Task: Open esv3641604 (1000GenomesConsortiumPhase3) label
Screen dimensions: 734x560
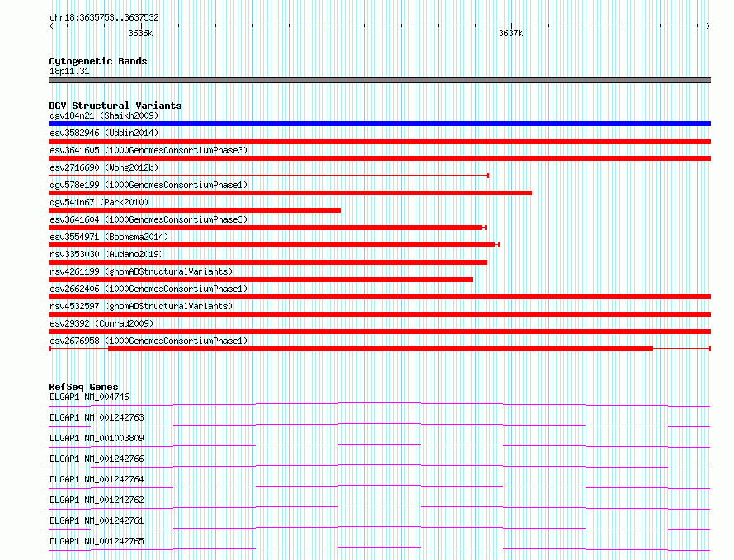Action: pos(148,219)
